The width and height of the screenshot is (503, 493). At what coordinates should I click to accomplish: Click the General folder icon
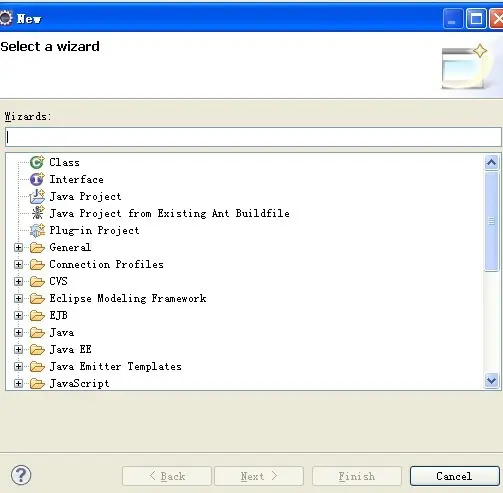pyautogui.click(x=37, y=248)
